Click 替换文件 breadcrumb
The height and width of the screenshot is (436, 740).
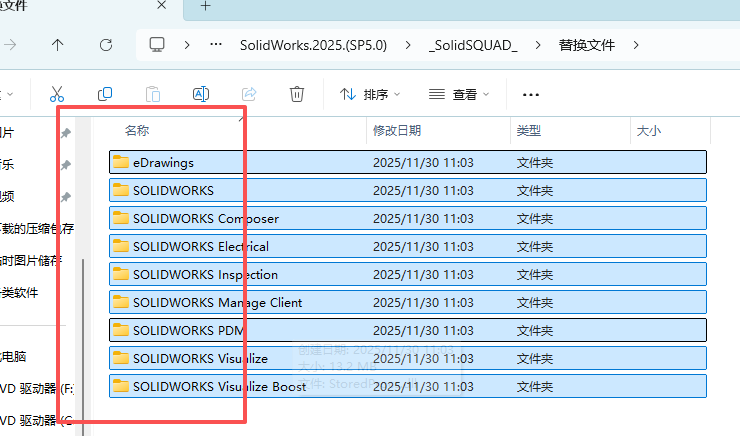click(x=587, y=45)
